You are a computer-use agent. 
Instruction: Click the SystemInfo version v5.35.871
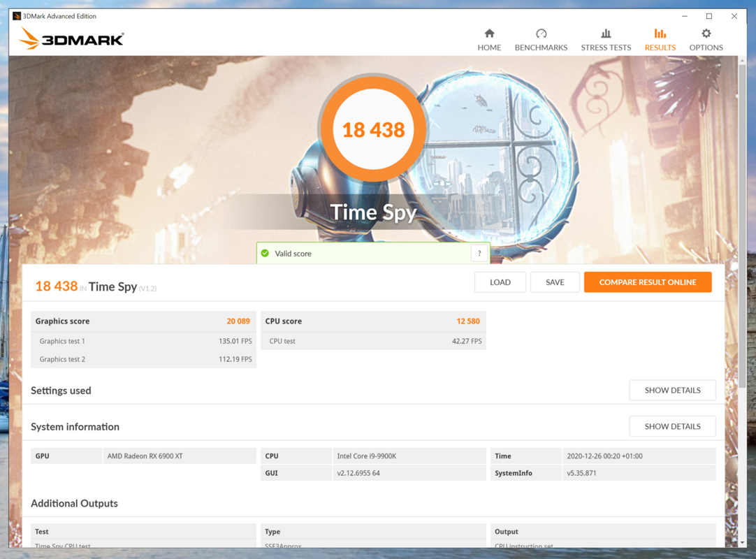[581, 473]
